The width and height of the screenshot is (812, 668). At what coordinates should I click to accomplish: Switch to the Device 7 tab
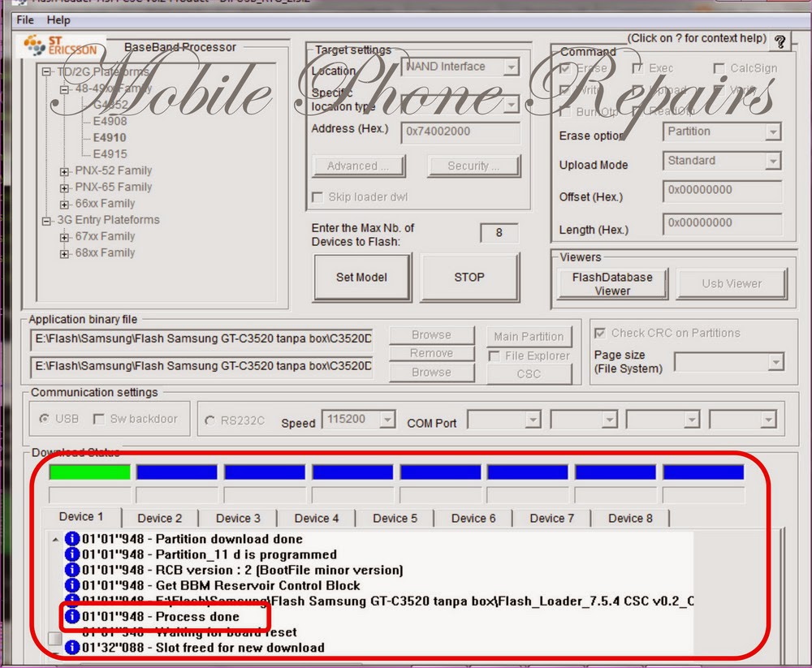click(551, 519)
